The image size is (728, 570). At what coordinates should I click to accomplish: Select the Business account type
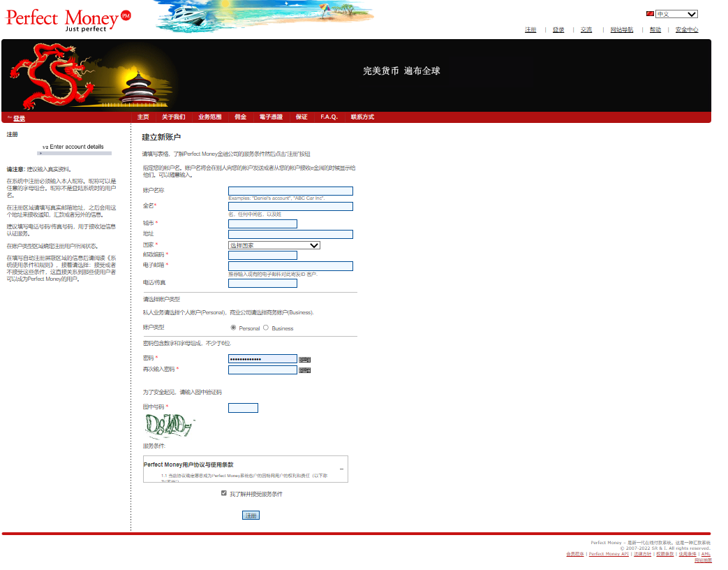click(x=266, y=328)
